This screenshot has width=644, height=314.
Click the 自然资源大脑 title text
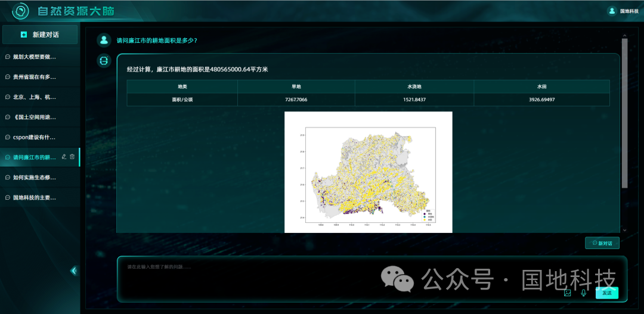76,11
